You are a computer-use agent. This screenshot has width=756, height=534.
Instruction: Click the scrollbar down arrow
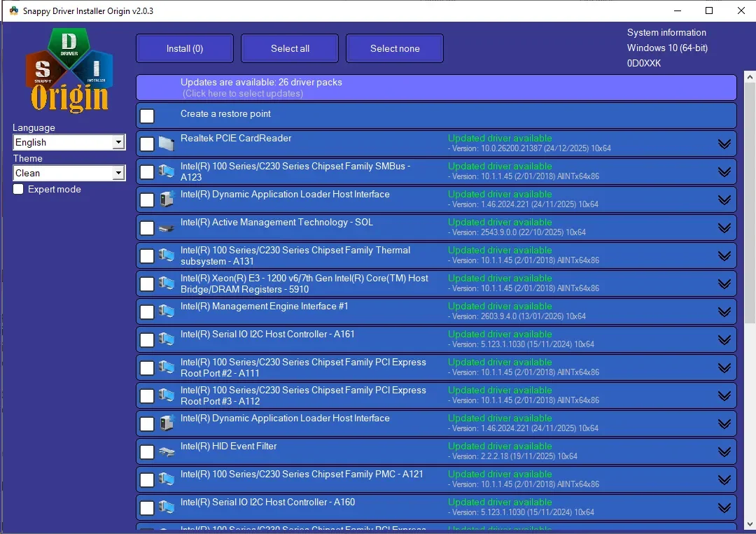pos(750,524)
